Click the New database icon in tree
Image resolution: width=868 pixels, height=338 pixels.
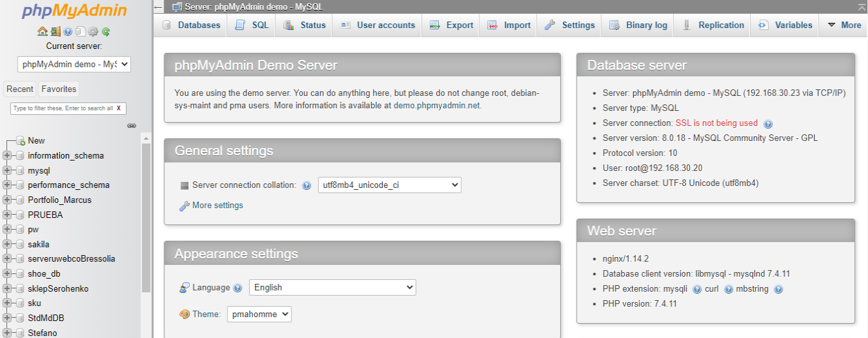pos(20,141)
